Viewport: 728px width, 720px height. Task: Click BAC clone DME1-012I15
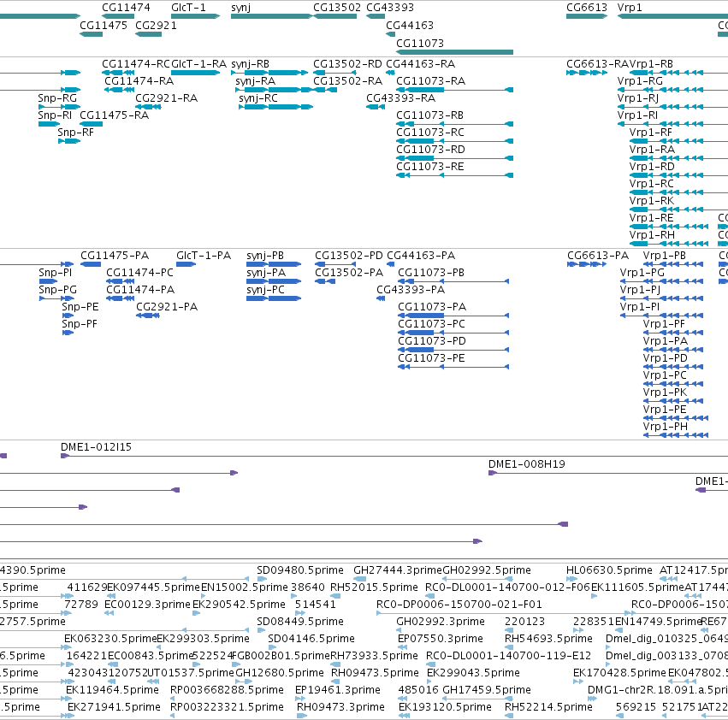coord(96,447)
